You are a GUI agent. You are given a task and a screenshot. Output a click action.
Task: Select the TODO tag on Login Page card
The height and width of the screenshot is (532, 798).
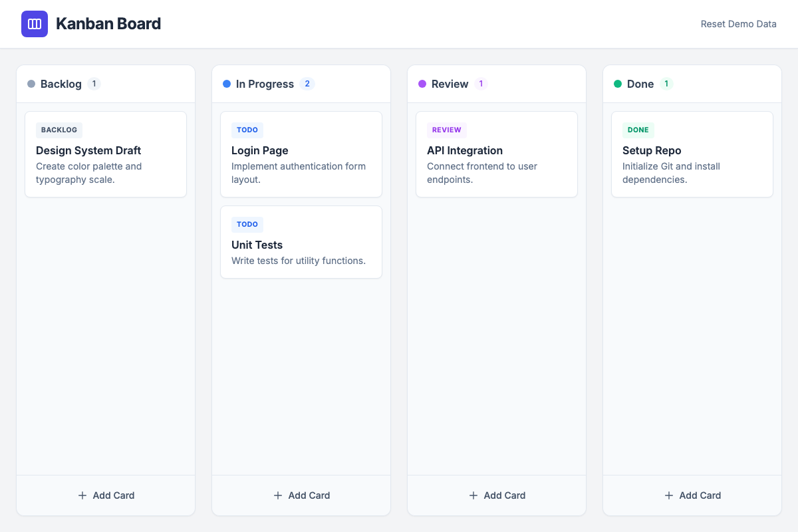tap(247, 130)
